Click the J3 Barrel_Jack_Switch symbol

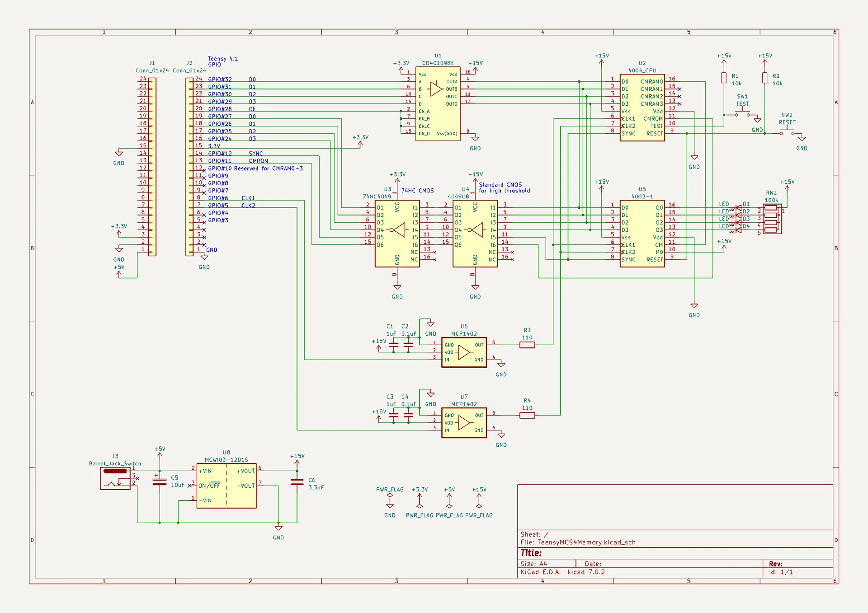115,478
